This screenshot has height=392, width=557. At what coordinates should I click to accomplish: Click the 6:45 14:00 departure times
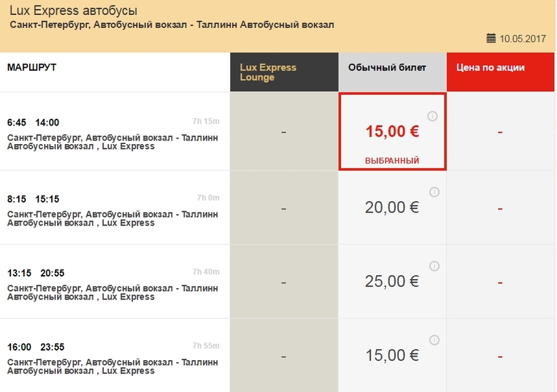click(33, 122)
